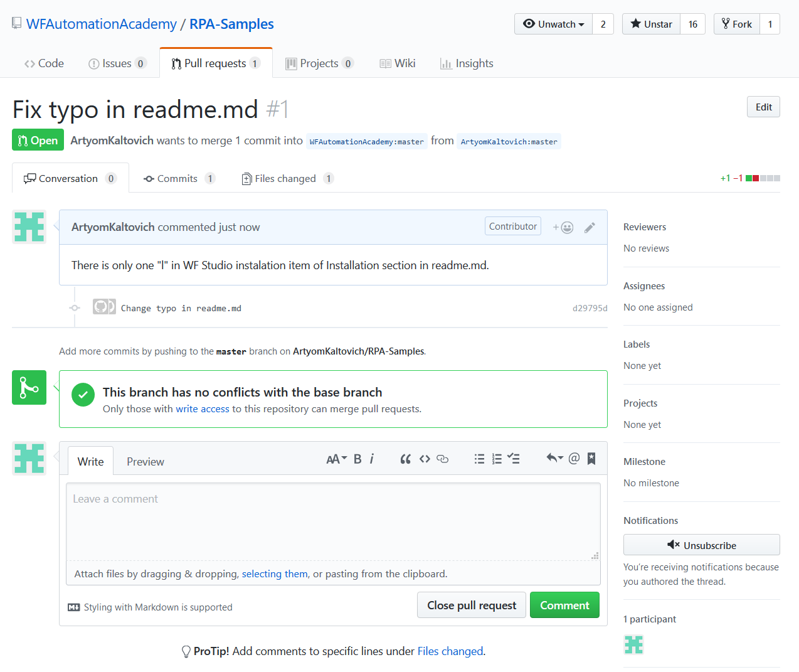Viewport: 799px width, 672px height.
Task: Insert code with the code brackets icon
Action: tap(425, 459)
